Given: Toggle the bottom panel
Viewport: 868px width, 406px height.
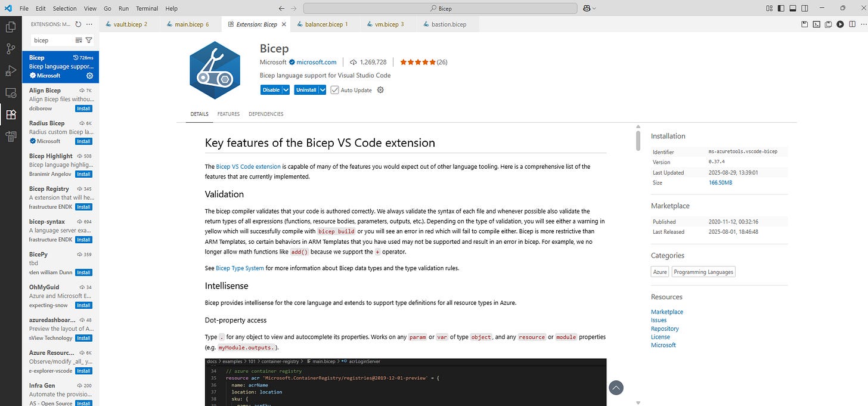Looking at the screenshot, I should point(792,8).
